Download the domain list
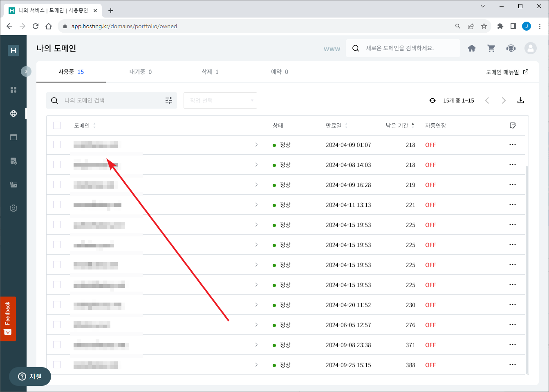Screen dimensions: 549x392 [x=521, y=100]
